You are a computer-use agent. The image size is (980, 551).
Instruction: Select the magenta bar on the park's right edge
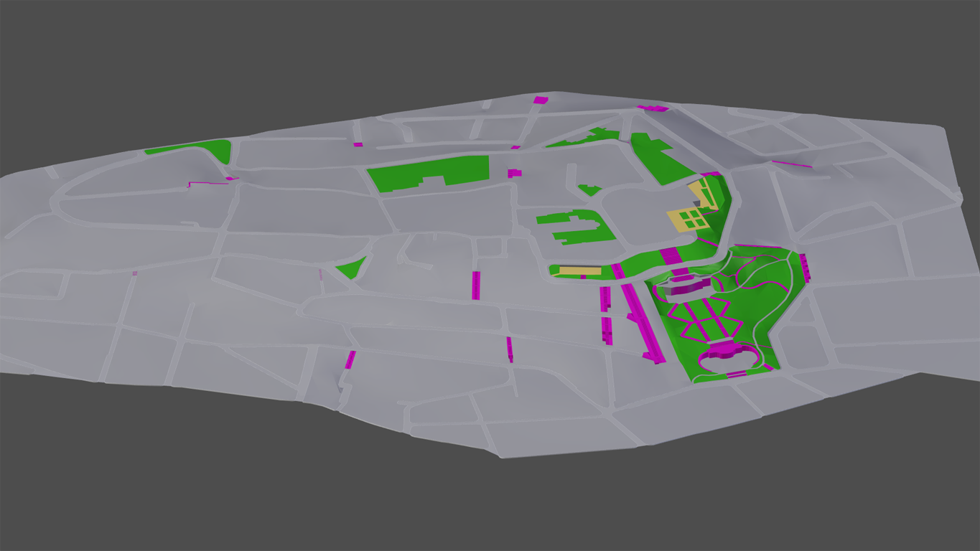[x=804, y=267]
